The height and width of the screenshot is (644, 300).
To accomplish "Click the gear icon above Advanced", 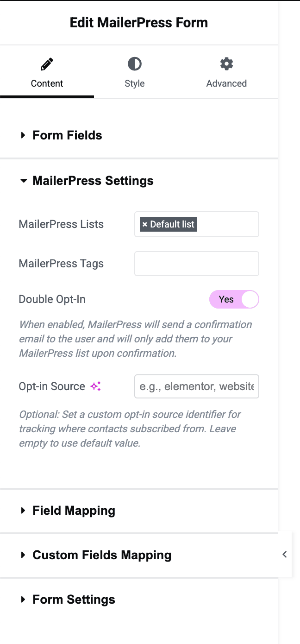I will point(226,63).
